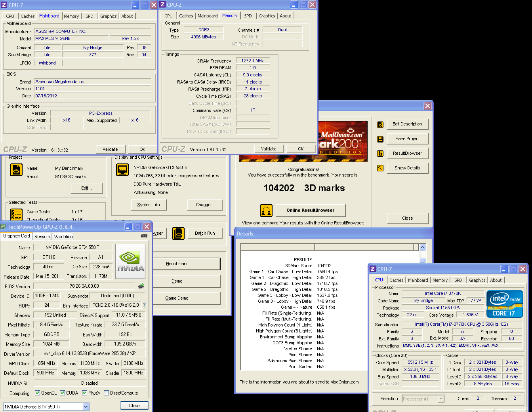Click the Bus Interface question mark icon
532x412 pixels.
[144, 305]
